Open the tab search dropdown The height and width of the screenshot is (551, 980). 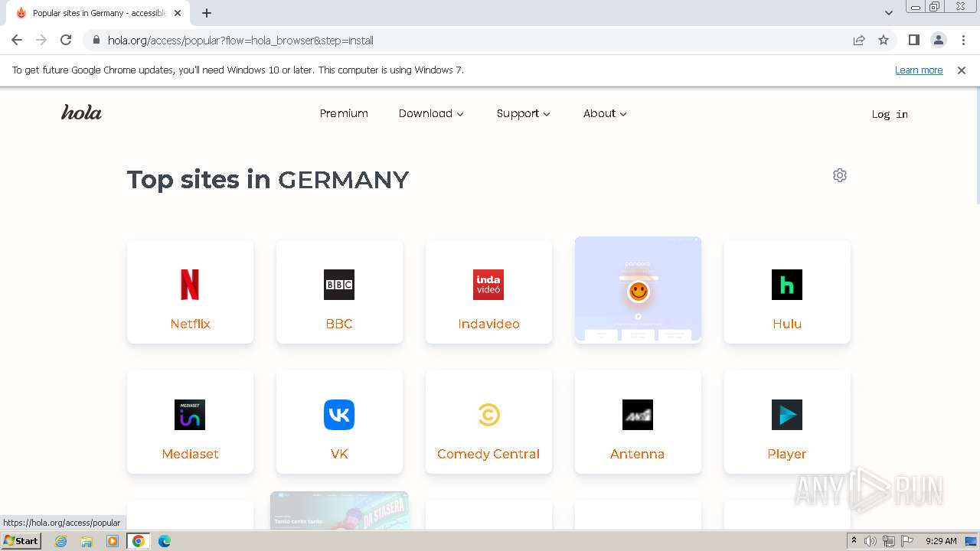click(x=888, y=13)
